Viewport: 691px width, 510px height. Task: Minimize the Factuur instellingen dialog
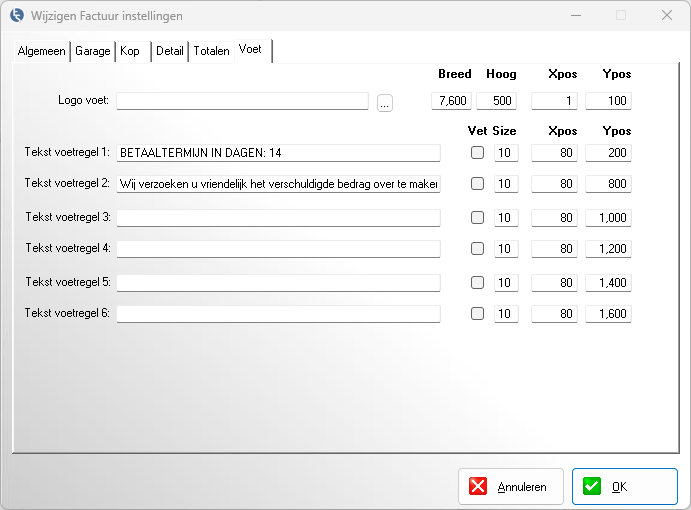click(575, 16)
